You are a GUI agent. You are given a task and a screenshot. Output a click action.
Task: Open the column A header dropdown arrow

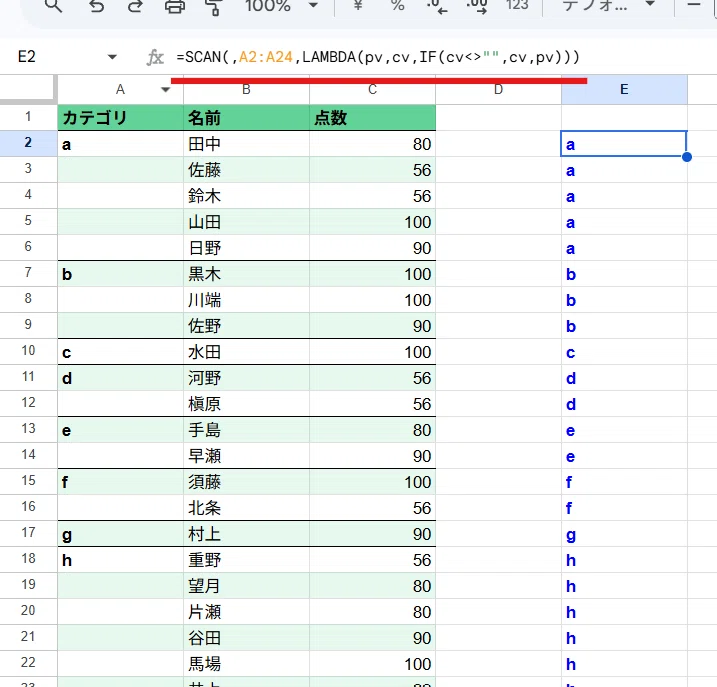[x=166, y=90]
